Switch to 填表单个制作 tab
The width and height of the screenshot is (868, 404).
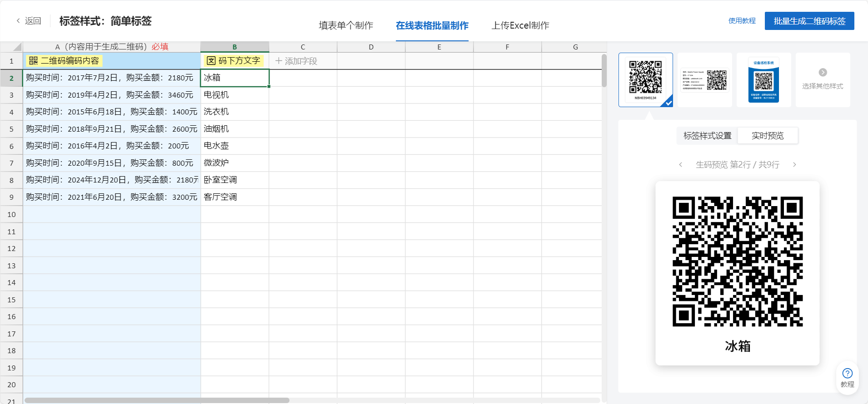click(x=346, y=25)
